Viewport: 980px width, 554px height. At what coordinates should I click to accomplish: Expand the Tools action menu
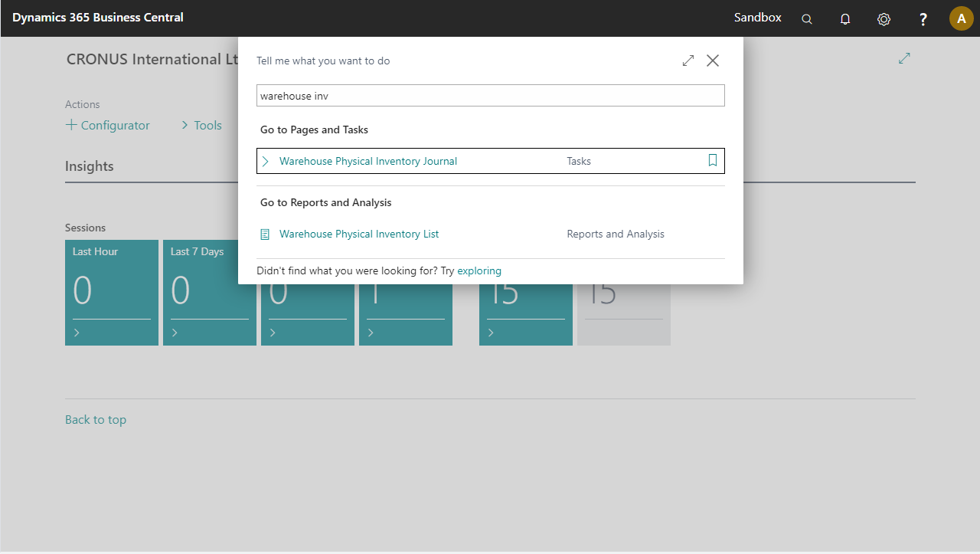[201, 125]
